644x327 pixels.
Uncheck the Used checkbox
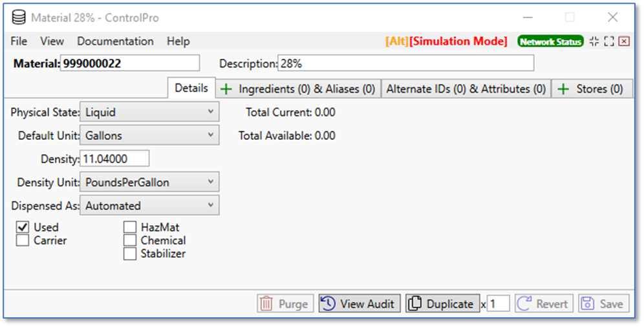coord(23,227)
